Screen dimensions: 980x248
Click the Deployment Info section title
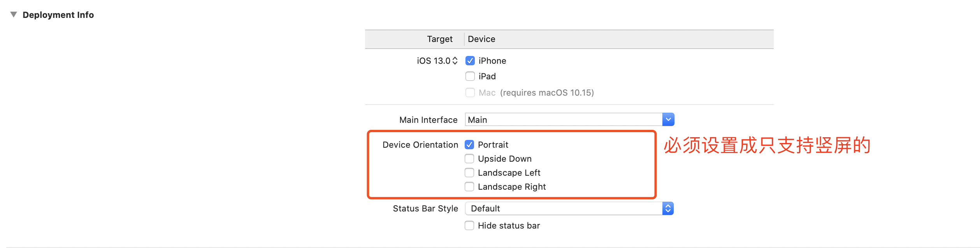pyautogui.click(x=58, y=15)
